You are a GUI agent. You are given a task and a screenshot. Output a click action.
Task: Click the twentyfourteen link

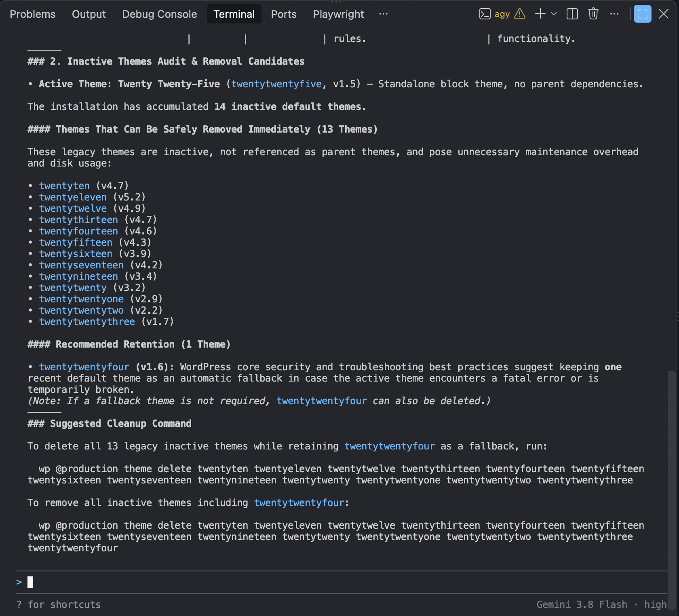pos(78,231)
